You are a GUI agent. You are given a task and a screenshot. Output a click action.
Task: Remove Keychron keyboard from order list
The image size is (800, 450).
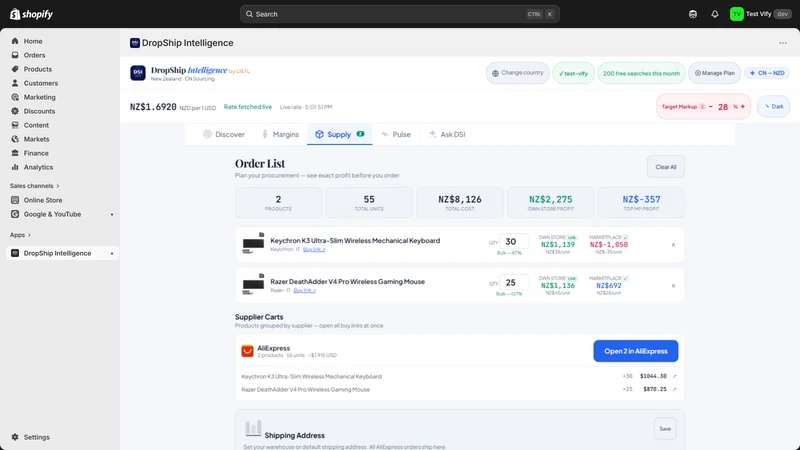click(x=673, y=245)
